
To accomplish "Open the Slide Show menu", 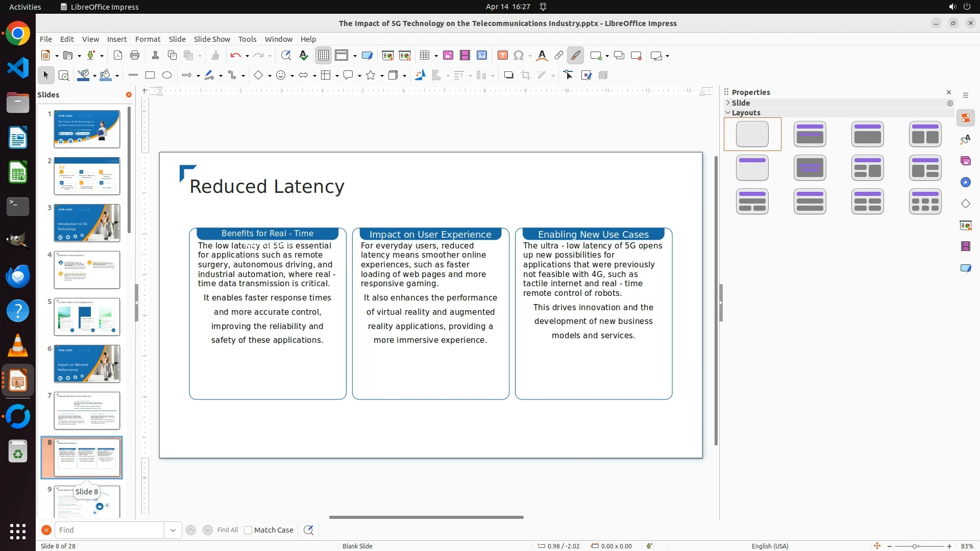I will [212, 39].
